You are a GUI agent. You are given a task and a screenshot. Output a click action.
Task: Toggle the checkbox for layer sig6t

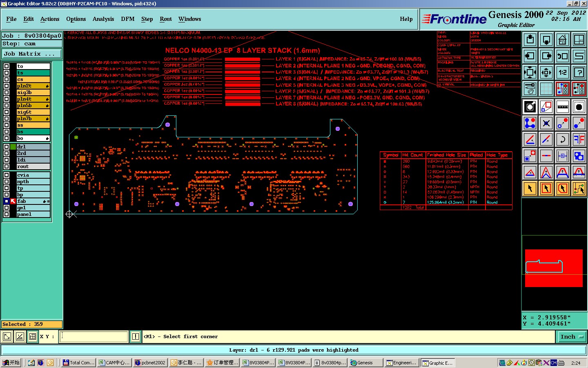[7, 112]
